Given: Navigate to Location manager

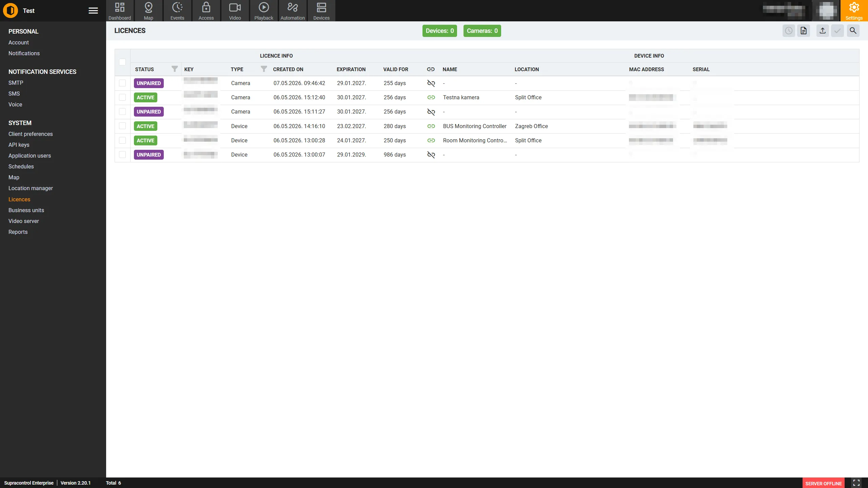Looking at the screenshot, I should (31, 188).
